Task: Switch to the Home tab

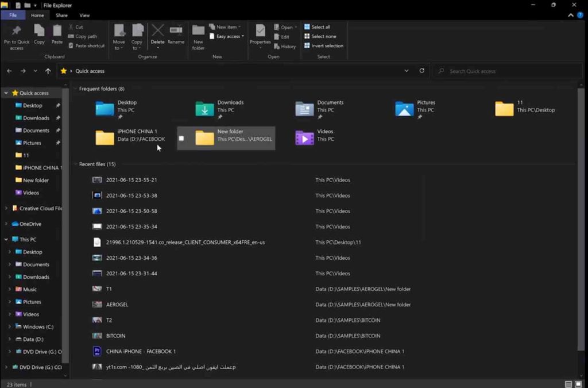Action: (x=37, y=16)
